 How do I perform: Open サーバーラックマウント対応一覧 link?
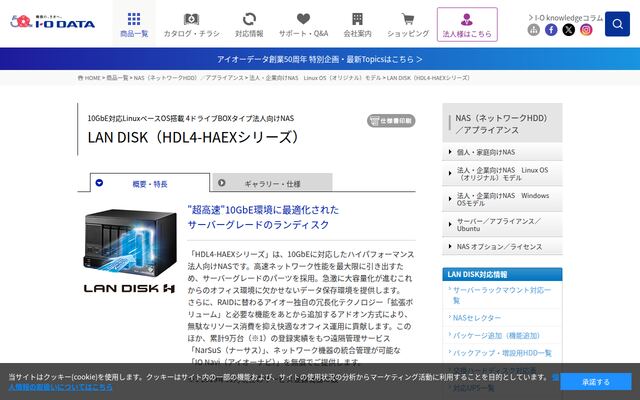pyautogui.click(x=502, y=295)
